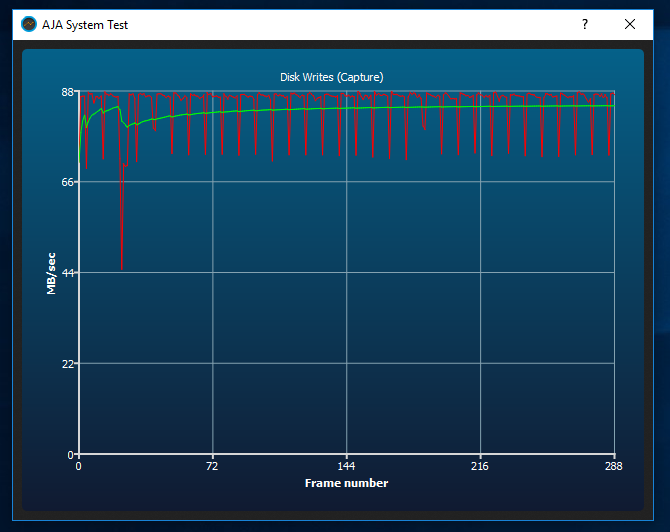Click the 22 value on y-axis

tap(68, 364)
